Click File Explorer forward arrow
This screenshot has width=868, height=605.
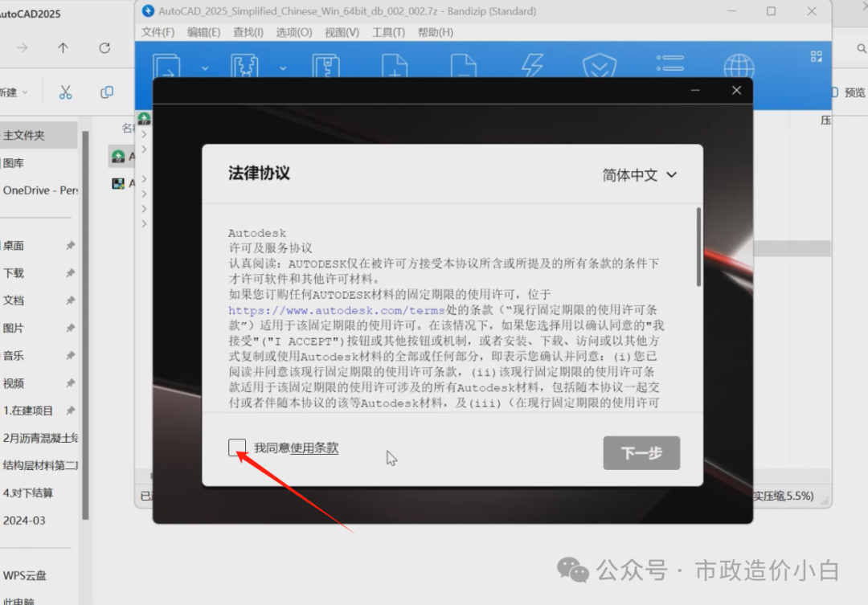pos(23,48)
